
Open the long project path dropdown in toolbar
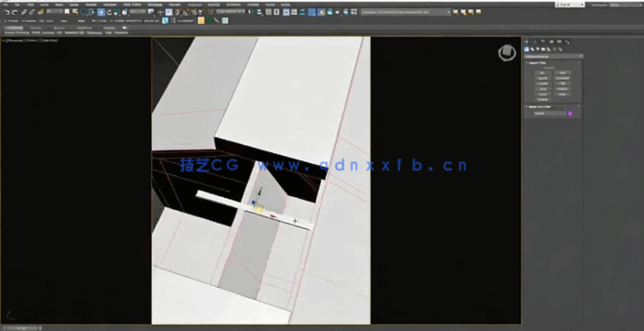point(406,12)
